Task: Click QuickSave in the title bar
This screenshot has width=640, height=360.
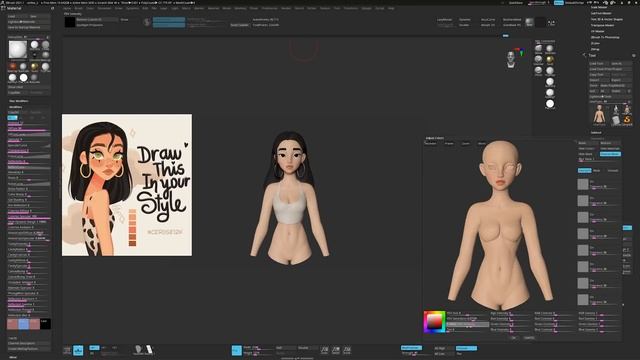Action: (516, 2)
